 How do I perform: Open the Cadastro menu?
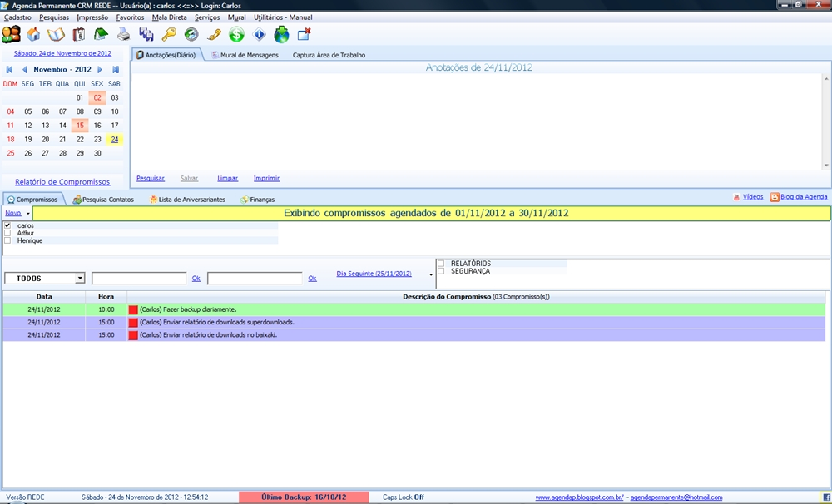[x=17, y=17]
